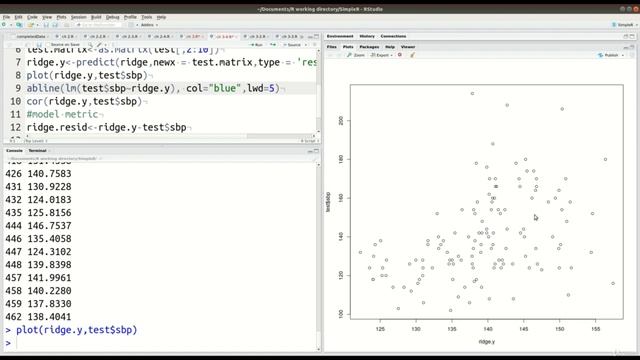
Task: Open the Session menu
Action: pos(78,17)
